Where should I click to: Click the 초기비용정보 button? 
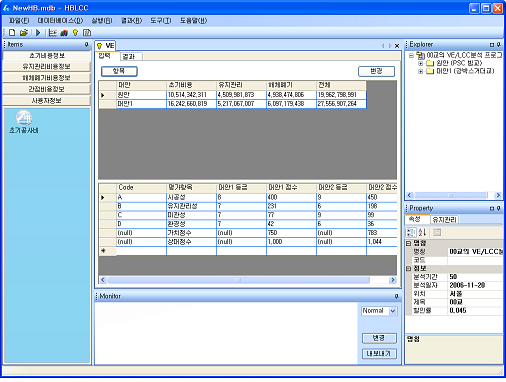click(x=47, y=56)
